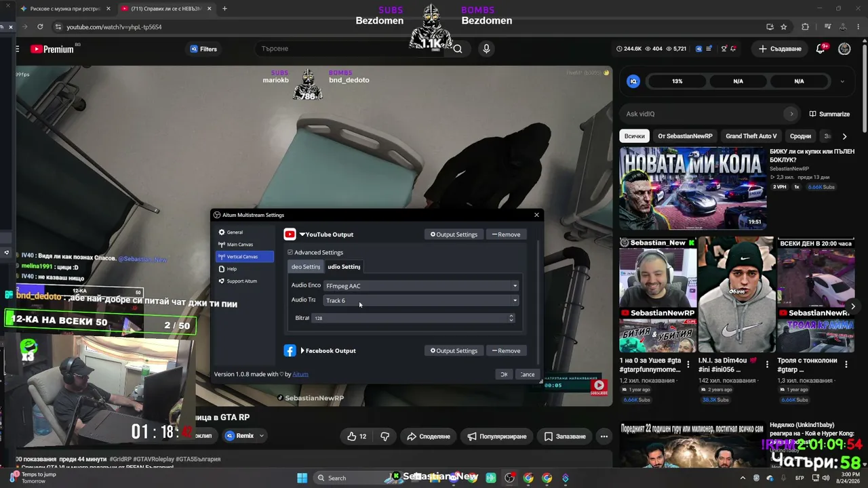This screenshot has height=488, width=868.
Task: Open the Aitum link in the version footer
Action: [300, 374]
